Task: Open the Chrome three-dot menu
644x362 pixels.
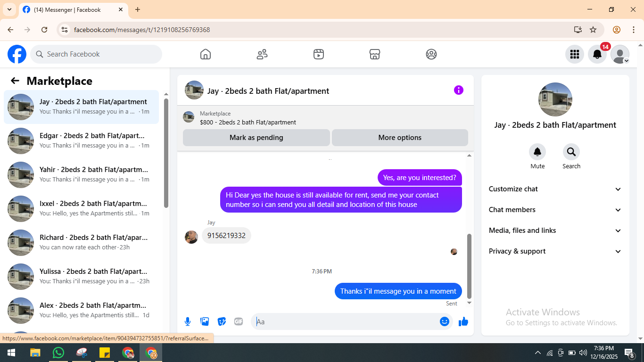Action: click(634, 30)
